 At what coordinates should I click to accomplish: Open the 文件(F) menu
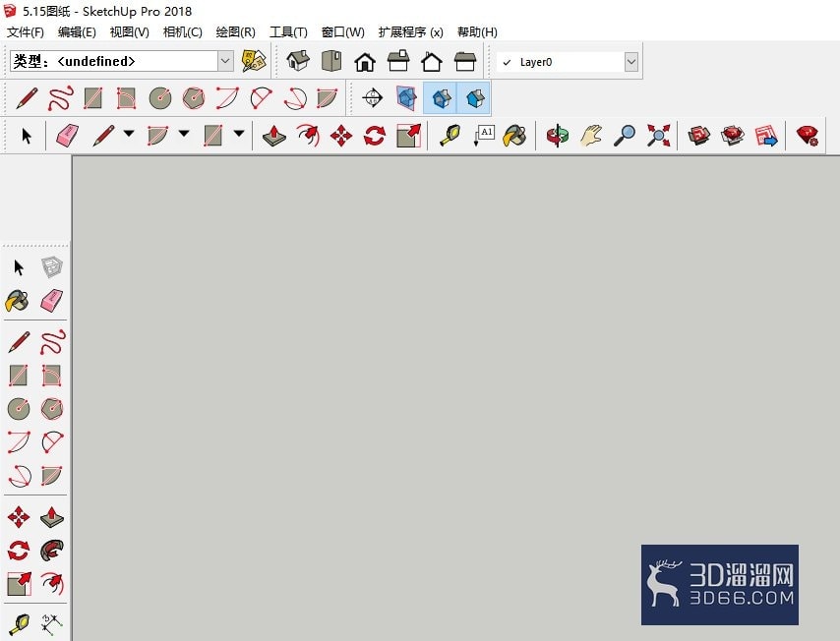point(26,32)
